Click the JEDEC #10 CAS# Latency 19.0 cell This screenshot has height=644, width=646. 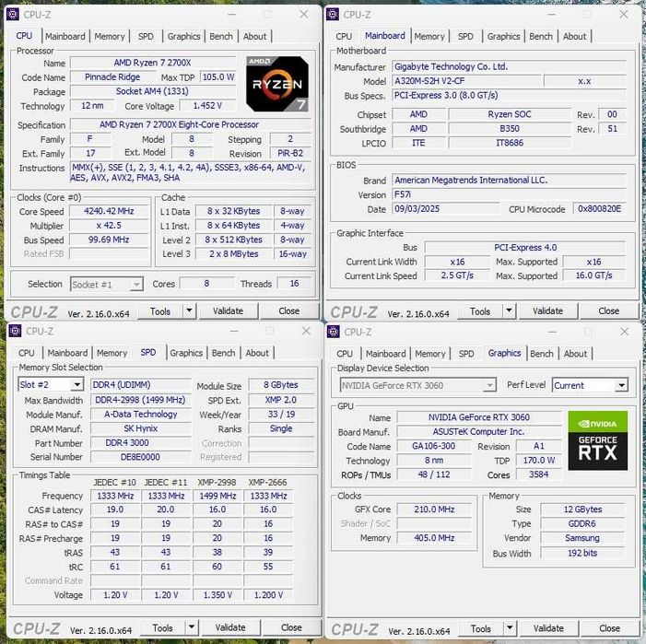point(115,509)
